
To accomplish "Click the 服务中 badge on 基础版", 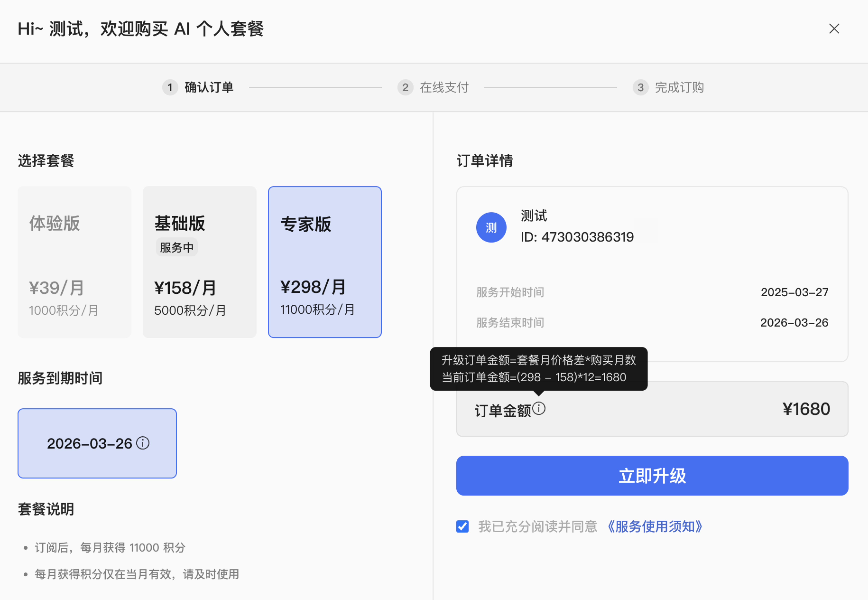I will pos(177,247).
